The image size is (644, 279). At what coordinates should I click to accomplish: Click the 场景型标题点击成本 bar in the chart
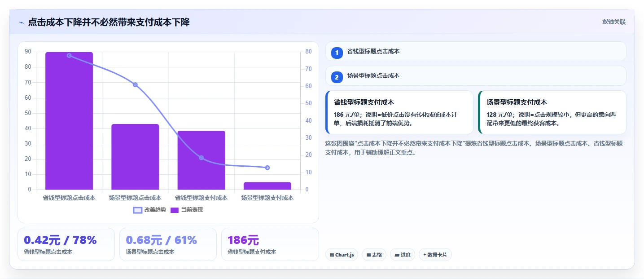[135, 157]
